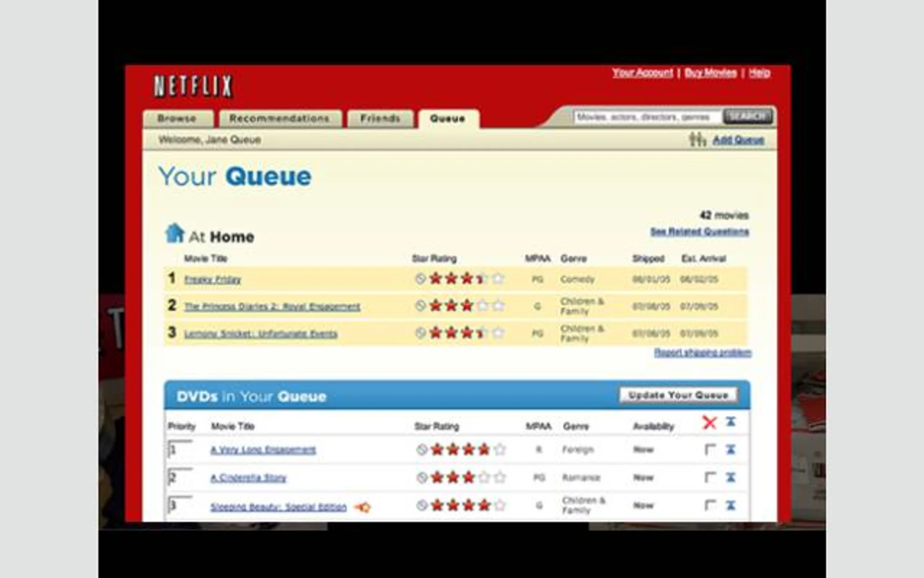The width and height of the screenshot is (924, 578).
Task: Open Lemony Snicket: Unfortunate Events link
Action: pyautogui.click(x=261, y=334)
